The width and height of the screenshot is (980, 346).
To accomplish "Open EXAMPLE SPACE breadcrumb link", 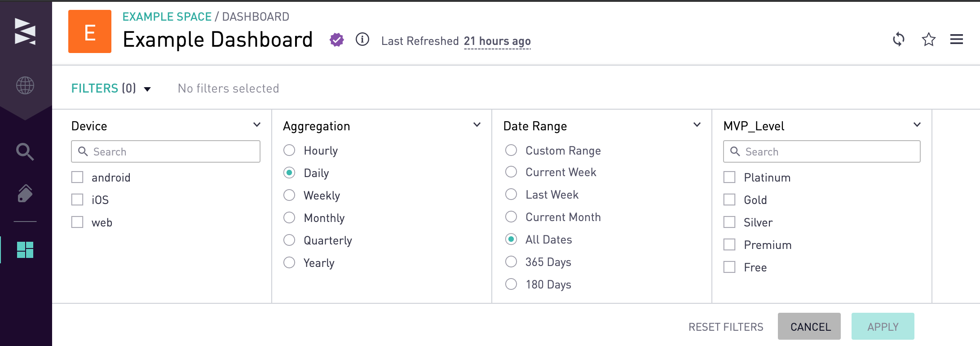I will click(x=167, y=17).
